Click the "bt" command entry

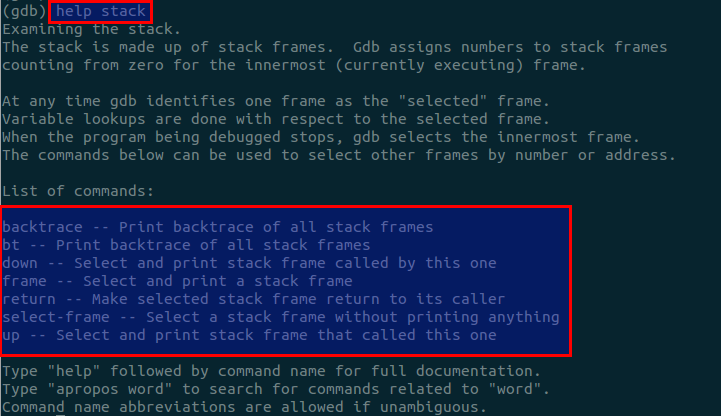click(x=186, y=245)
